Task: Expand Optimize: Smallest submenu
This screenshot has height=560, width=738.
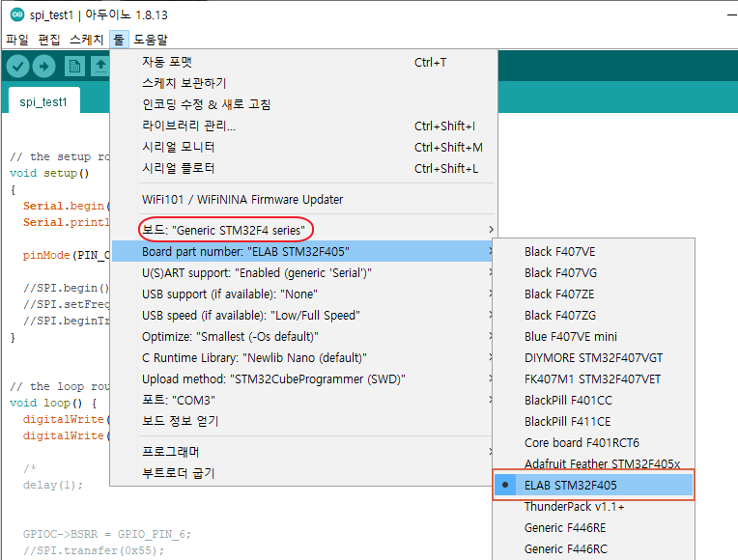Action: pyautogui.click(x=304, y=336)
